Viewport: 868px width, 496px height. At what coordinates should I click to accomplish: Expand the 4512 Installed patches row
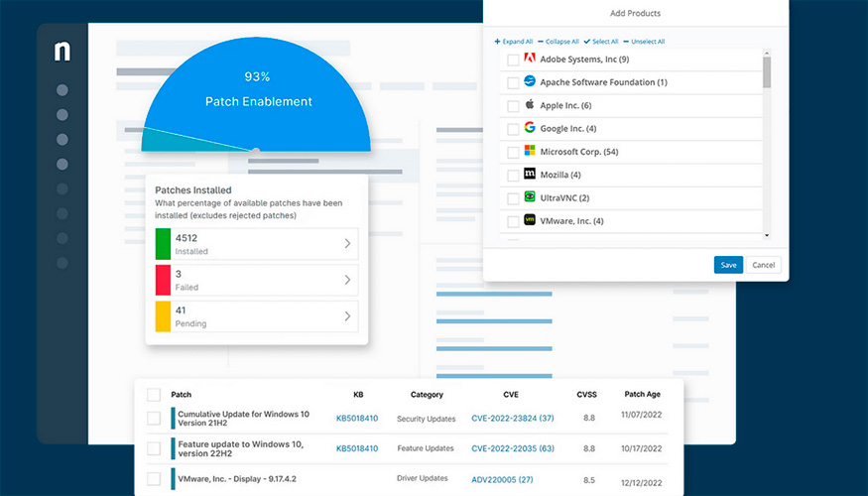click(347, 243)
